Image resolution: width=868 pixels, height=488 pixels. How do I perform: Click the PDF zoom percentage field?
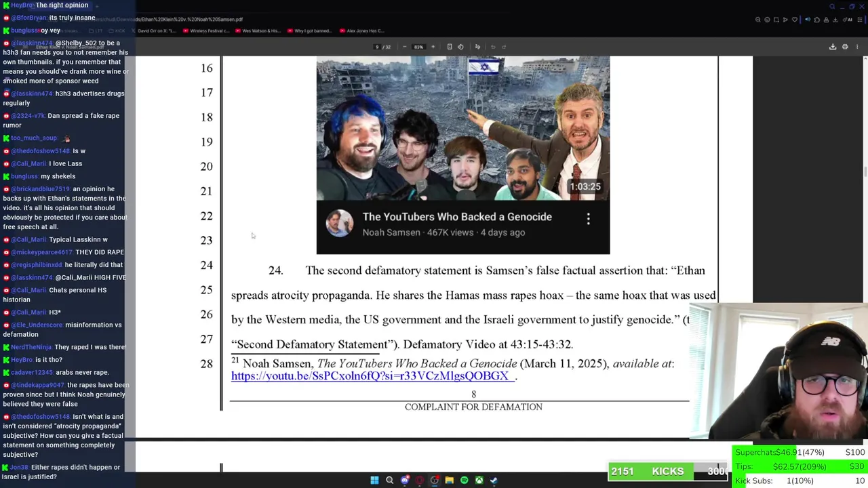coord(418,47)
